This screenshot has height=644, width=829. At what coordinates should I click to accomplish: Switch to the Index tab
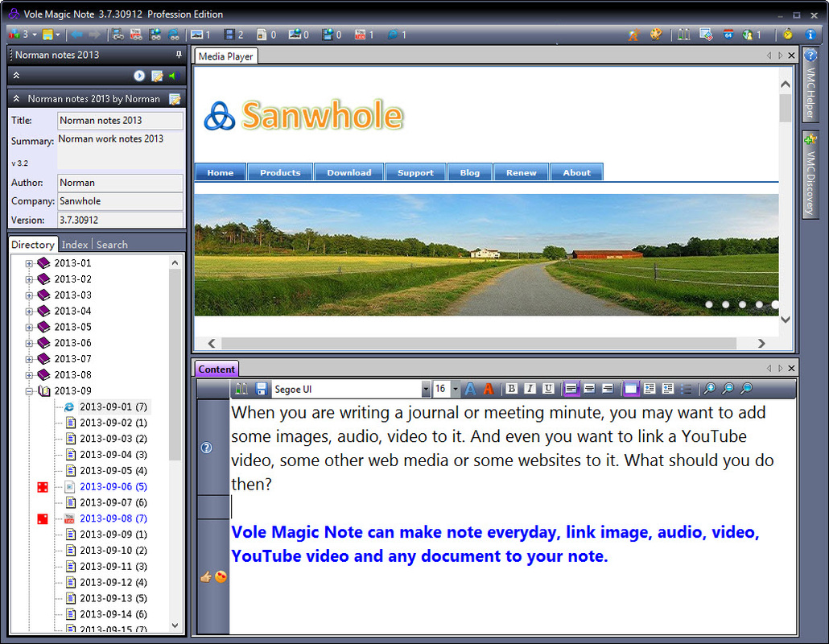75,245
